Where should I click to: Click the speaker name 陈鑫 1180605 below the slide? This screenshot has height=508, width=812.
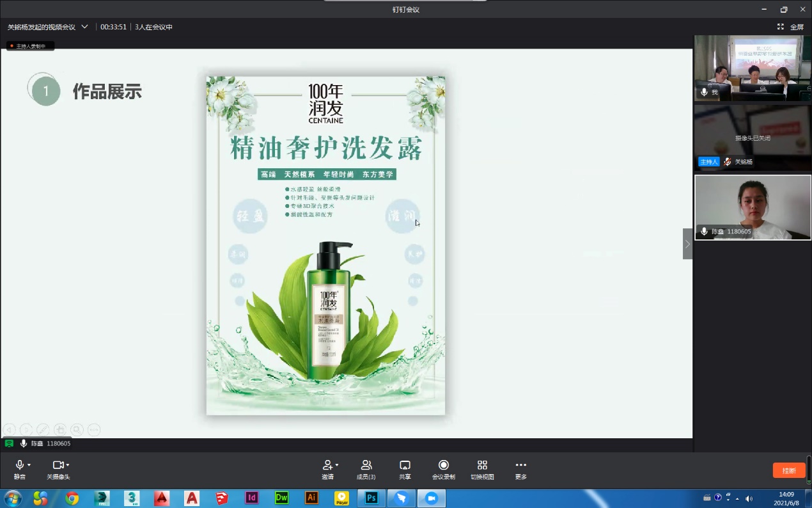[x=51, y=443]
